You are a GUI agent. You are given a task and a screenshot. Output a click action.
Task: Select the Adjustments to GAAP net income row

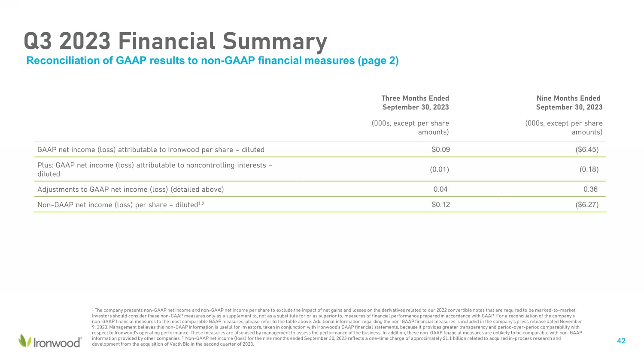tap(131, 189)
